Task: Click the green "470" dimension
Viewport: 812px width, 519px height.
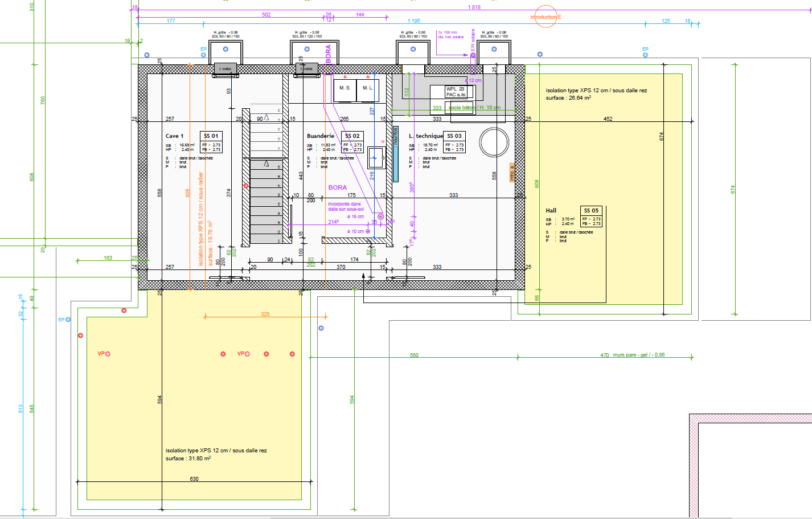Action: pos(605,355)
